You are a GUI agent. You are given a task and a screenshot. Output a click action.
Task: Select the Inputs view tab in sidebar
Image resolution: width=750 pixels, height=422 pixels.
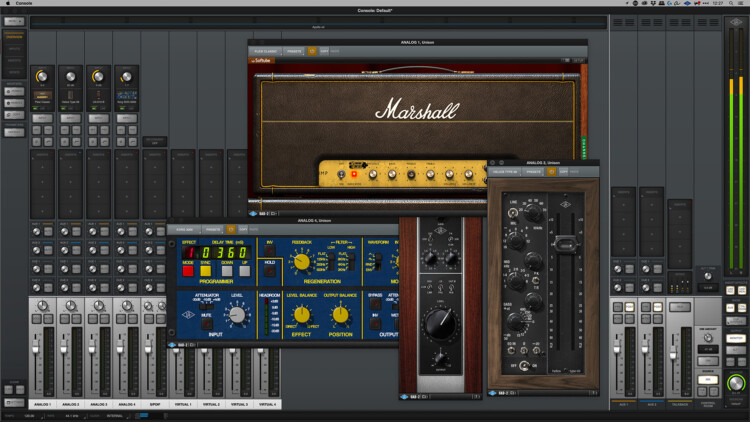(14, 49)
